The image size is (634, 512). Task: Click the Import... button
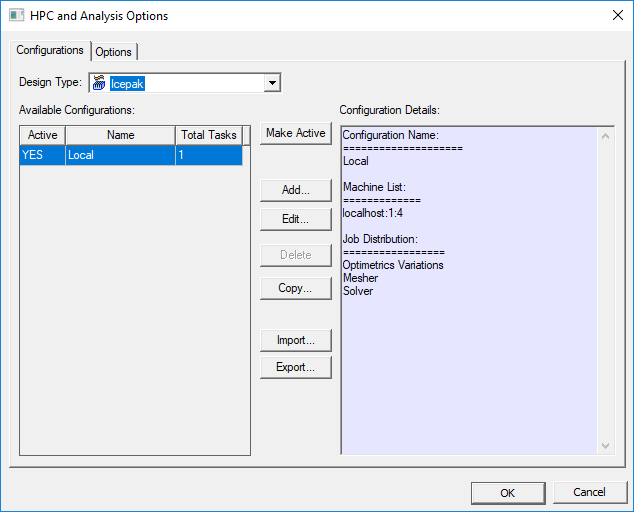(296, 340)
